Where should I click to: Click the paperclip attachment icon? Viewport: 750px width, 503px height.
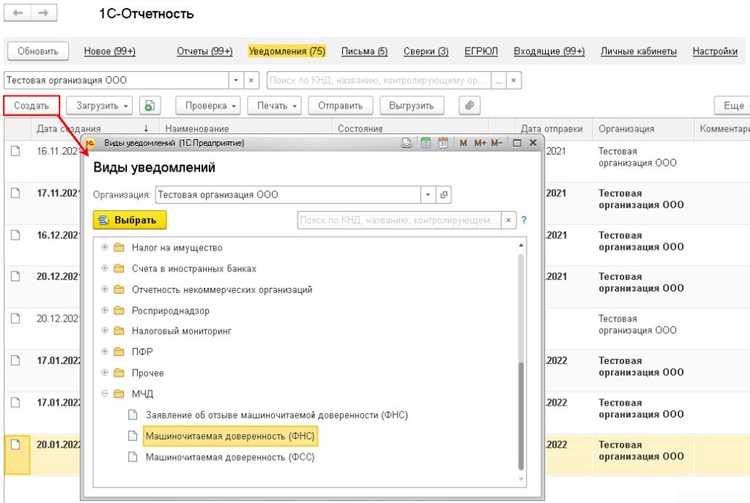click(x=469, y=106)
